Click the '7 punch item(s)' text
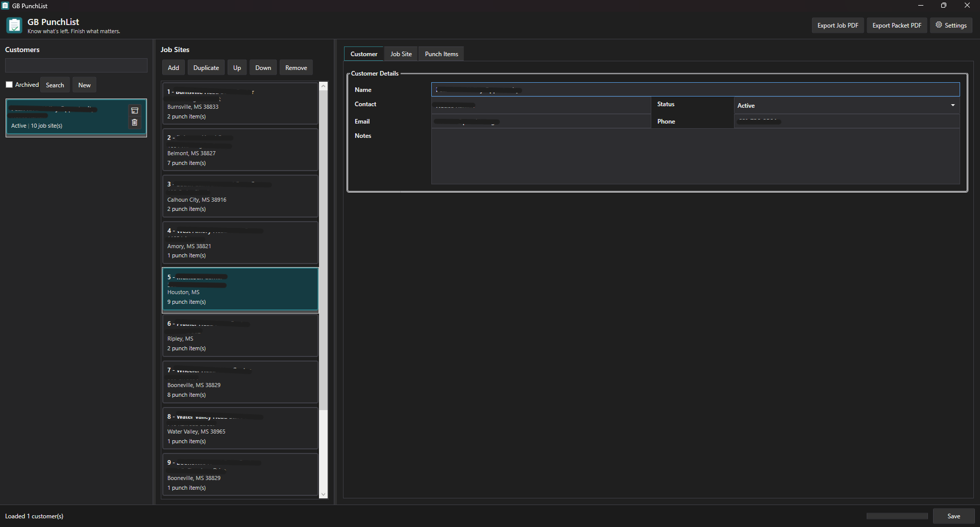 click(x=187, y=163)
